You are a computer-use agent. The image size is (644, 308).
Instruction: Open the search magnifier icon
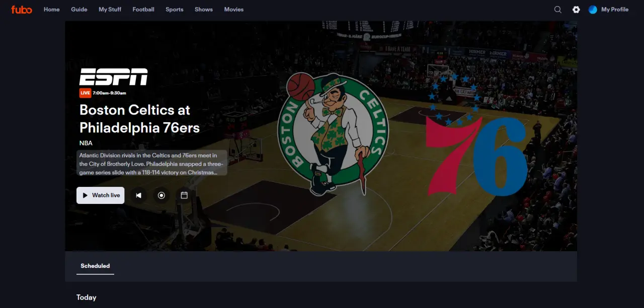click(x=558, y=10)
